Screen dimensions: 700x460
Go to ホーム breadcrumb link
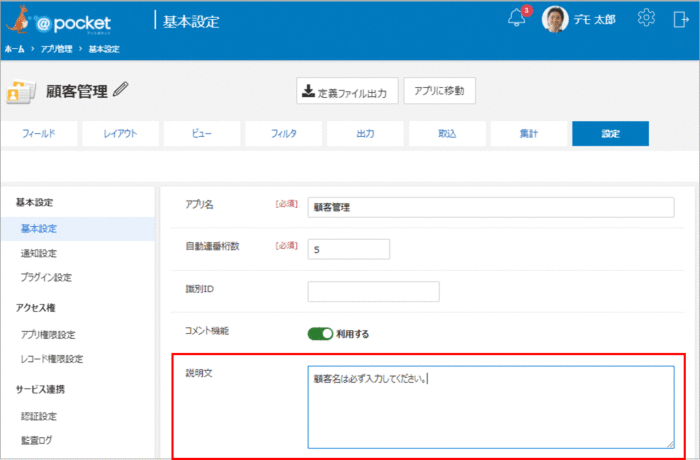tap(14, 49)
